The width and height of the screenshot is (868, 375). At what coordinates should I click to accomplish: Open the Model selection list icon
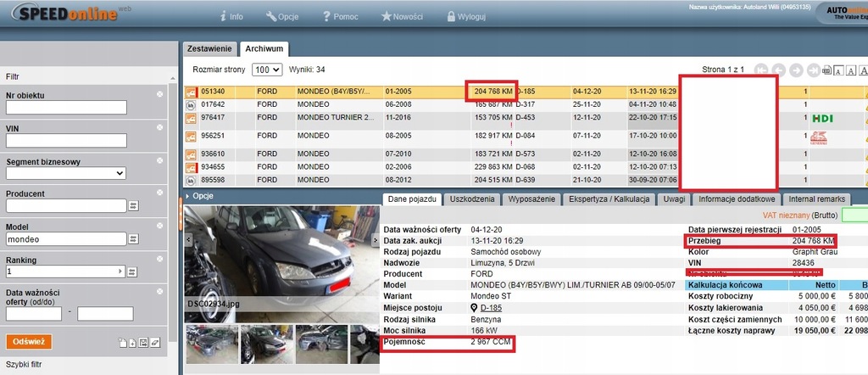tap(133, 239)
